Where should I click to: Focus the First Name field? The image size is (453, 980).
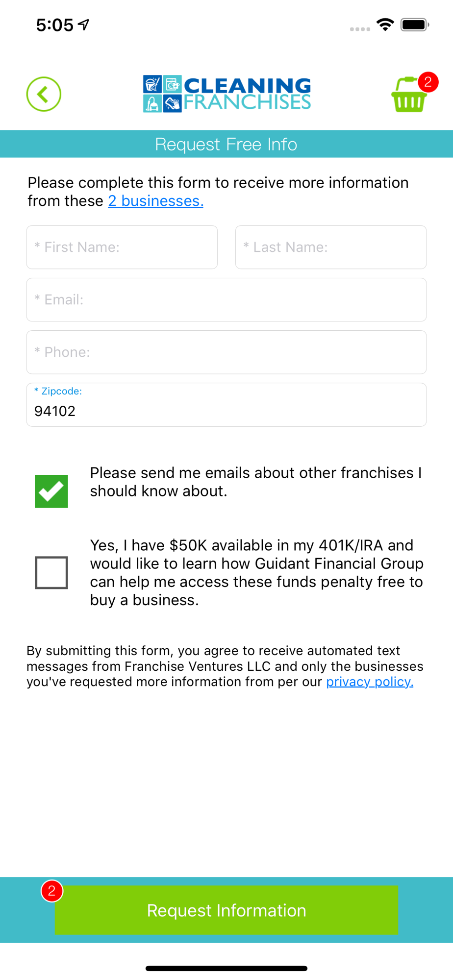pos(122,247)
